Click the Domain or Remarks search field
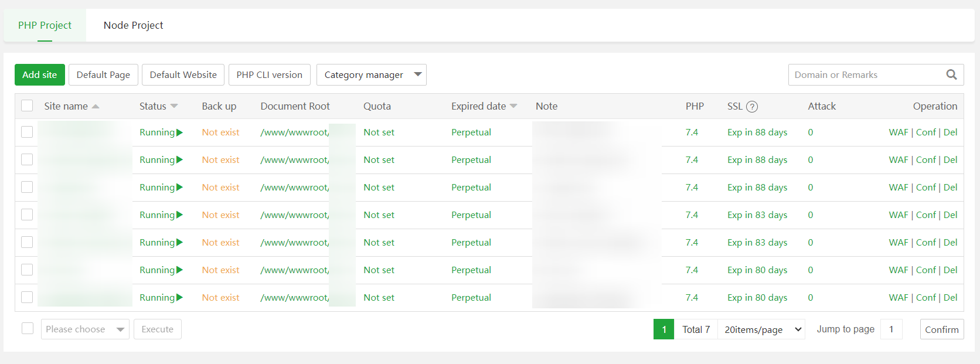Screen dimensions: 980x364 pyautogui.click(x=865, y=75)
